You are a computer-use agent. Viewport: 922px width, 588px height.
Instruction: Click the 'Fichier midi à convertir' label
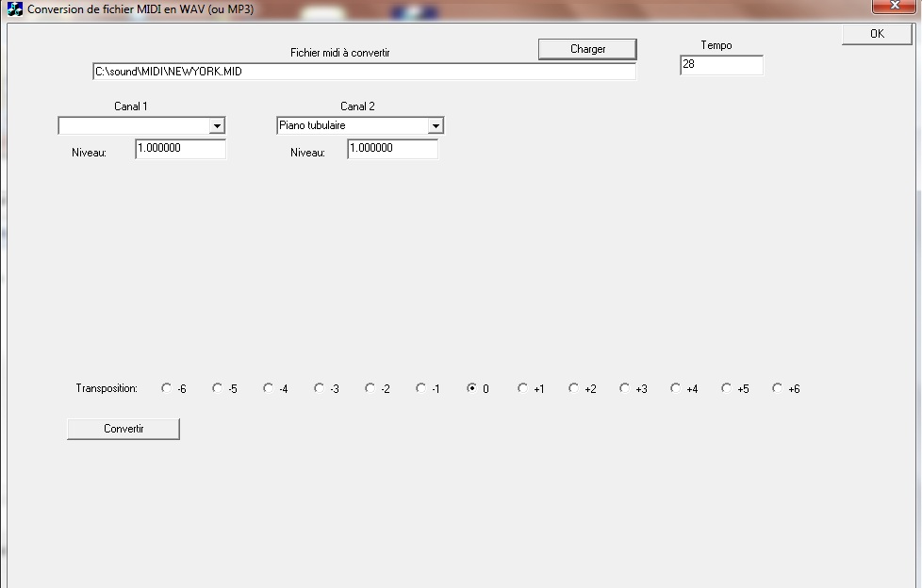(x=340, y=53)
